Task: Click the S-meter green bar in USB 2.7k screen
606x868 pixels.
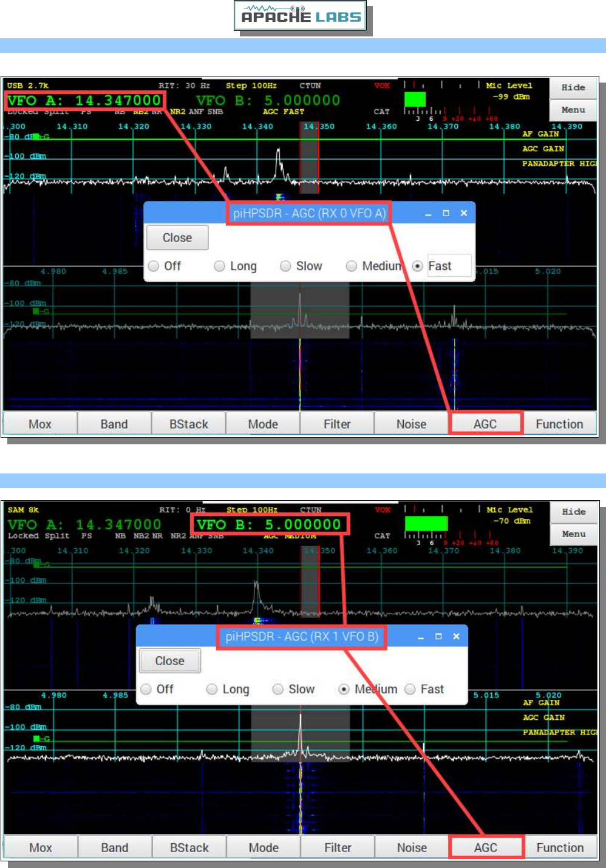Action: pyautogui.click(x=415, y=99)
